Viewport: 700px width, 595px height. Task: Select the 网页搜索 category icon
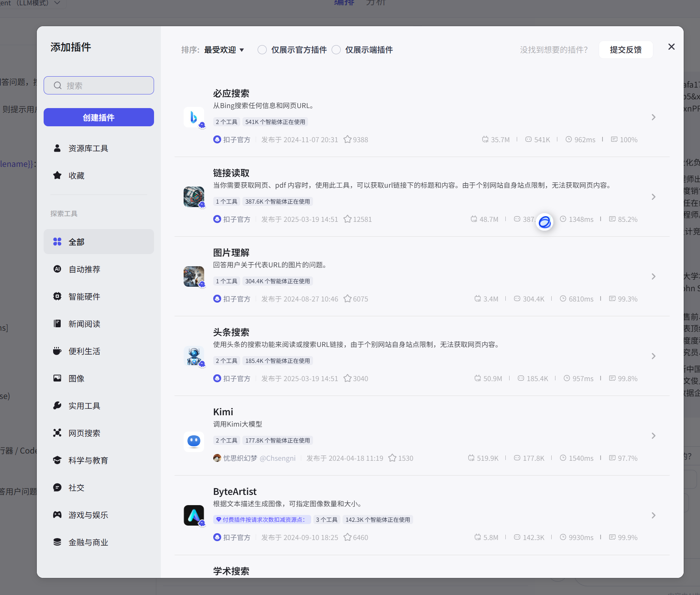(57, 433)
